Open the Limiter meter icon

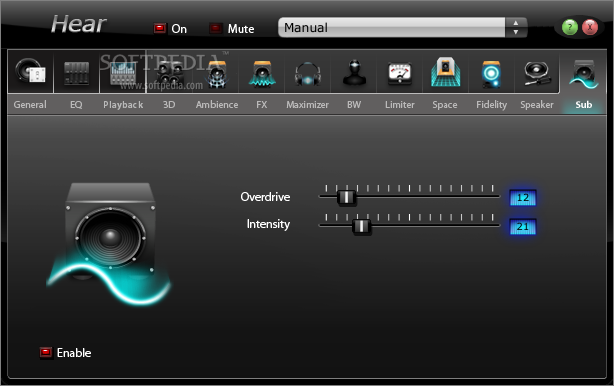coord(400,74)
